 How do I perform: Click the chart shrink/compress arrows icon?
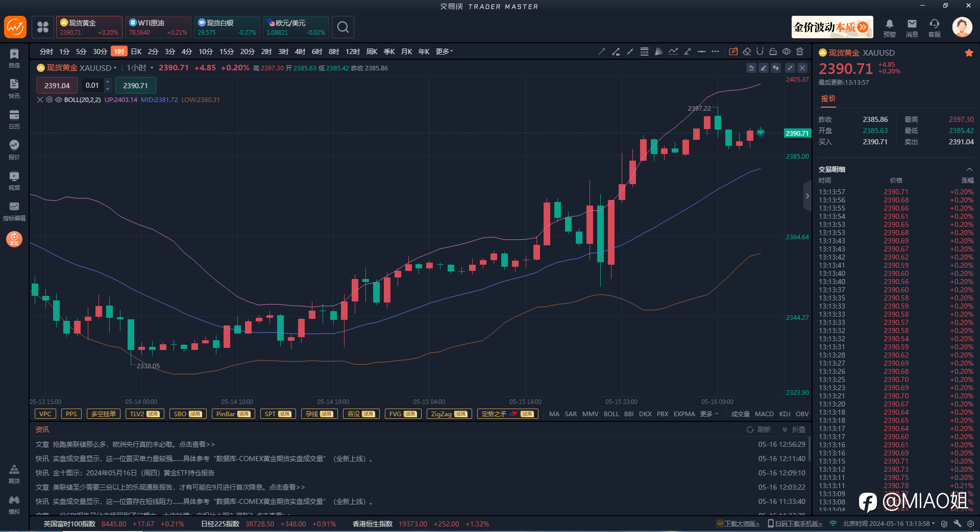[790, 68]
